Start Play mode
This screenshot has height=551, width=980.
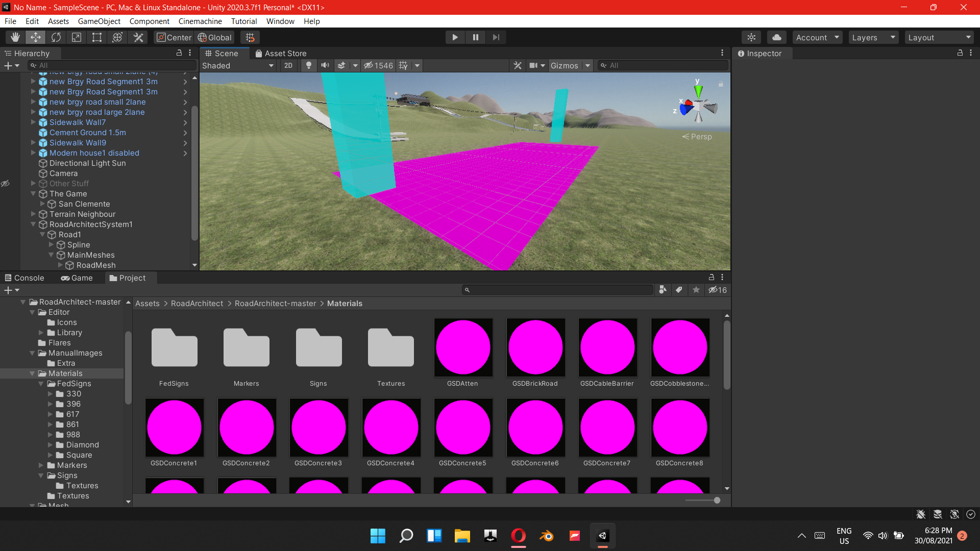455,37
